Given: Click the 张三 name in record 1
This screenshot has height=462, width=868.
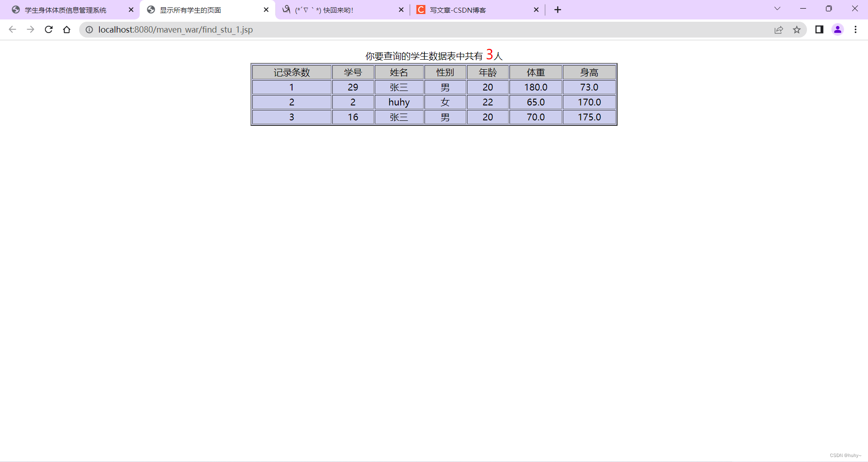Looking at the screenshot, I should (399, 87).
